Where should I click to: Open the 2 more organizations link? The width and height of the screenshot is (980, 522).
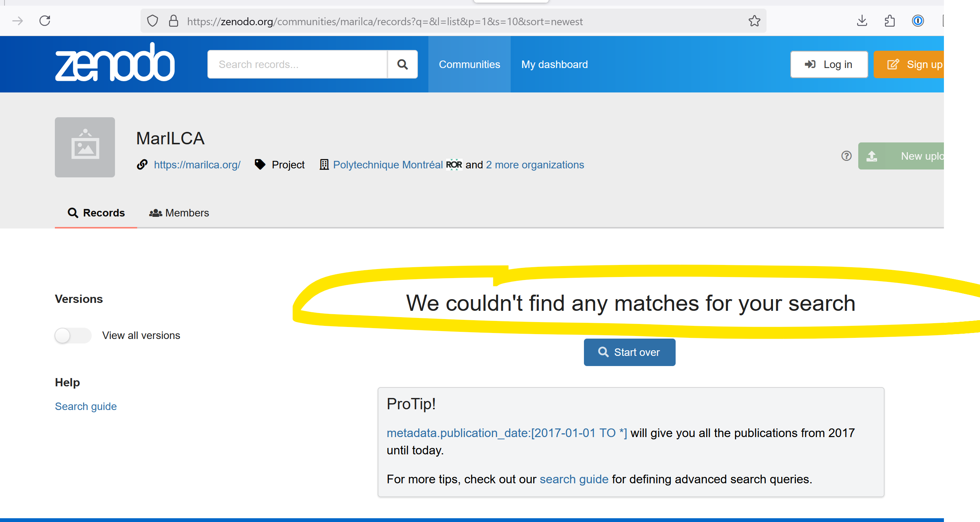[x=534, y=165]
